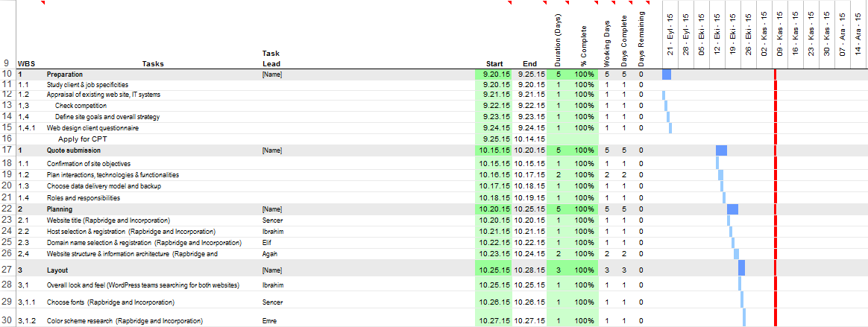Click the Layout summary Gantt bar
Image resolution: width=868 pixels, height=327 pixels.
[741, 268]
